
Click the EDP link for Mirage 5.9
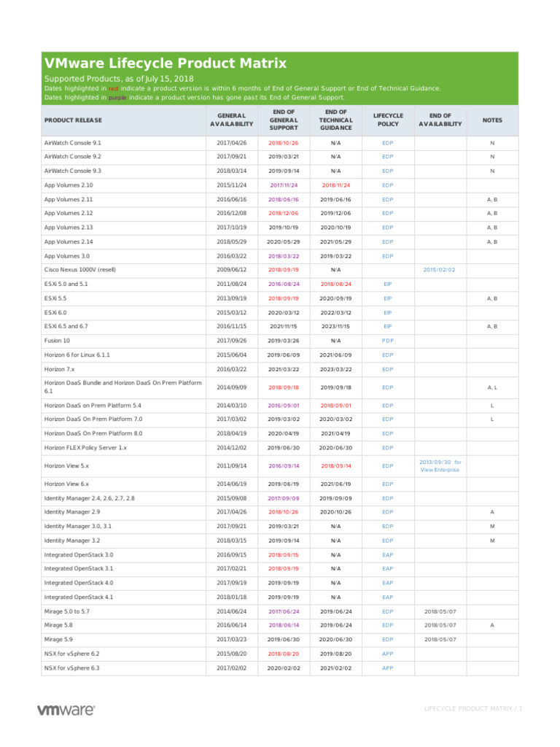click(387, 639)
